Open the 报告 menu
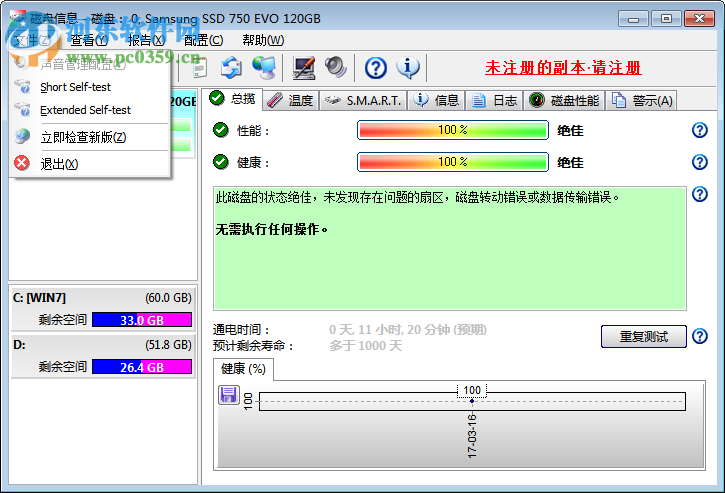The height and width of the screenshot is (493, 725). [x=146, y=41]
